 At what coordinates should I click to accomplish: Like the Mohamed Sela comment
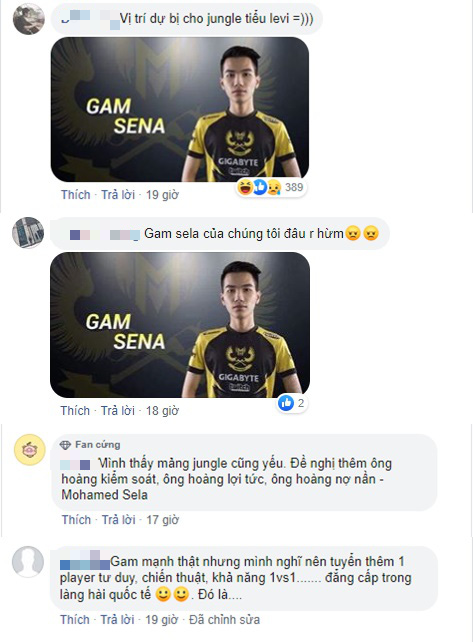pos(76,520)
